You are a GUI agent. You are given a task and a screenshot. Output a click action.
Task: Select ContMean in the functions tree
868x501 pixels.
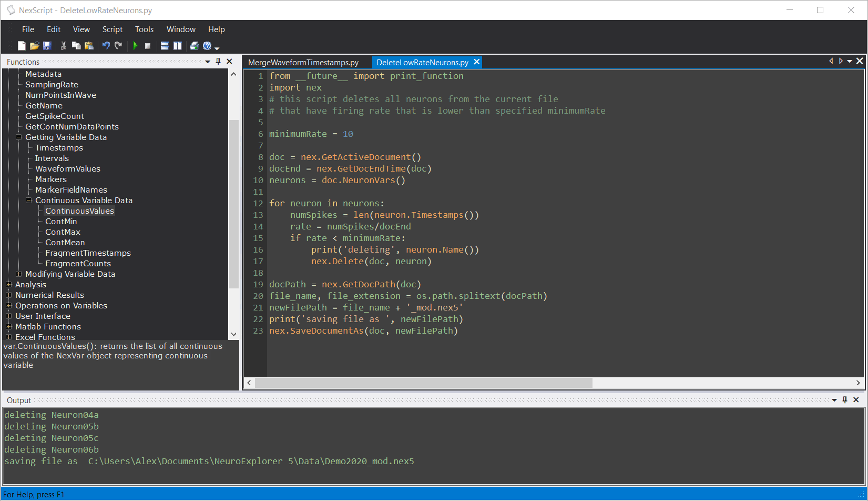tap(65, 243)
